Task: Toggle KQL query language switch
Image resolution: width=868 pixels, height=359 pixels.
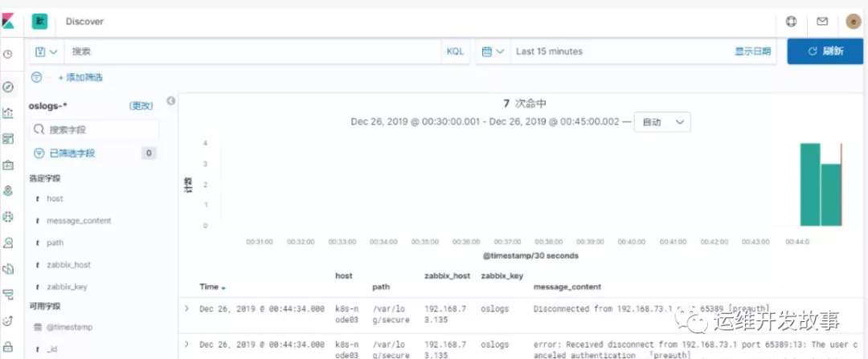Action: pos(455,51)
